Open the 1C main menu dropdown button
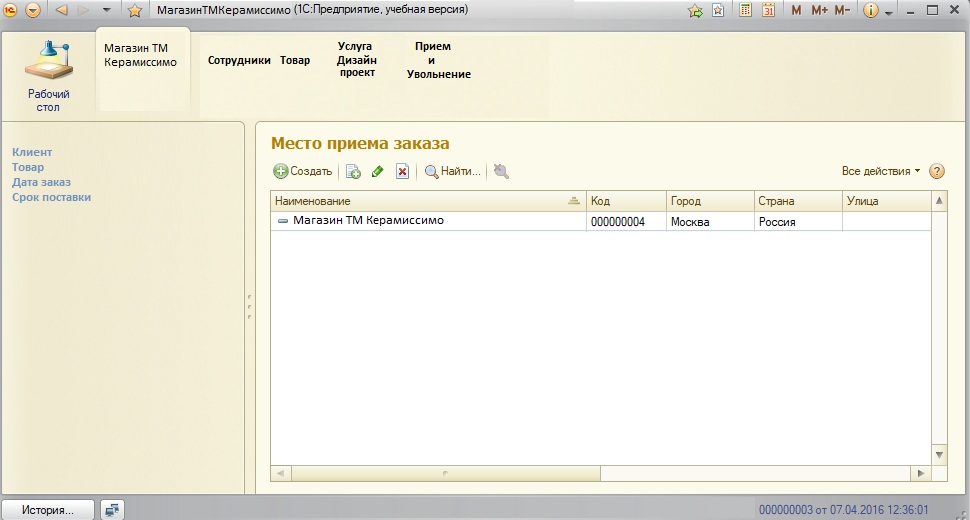This screenshot has height=520, width=970. [x=33, y=10]
